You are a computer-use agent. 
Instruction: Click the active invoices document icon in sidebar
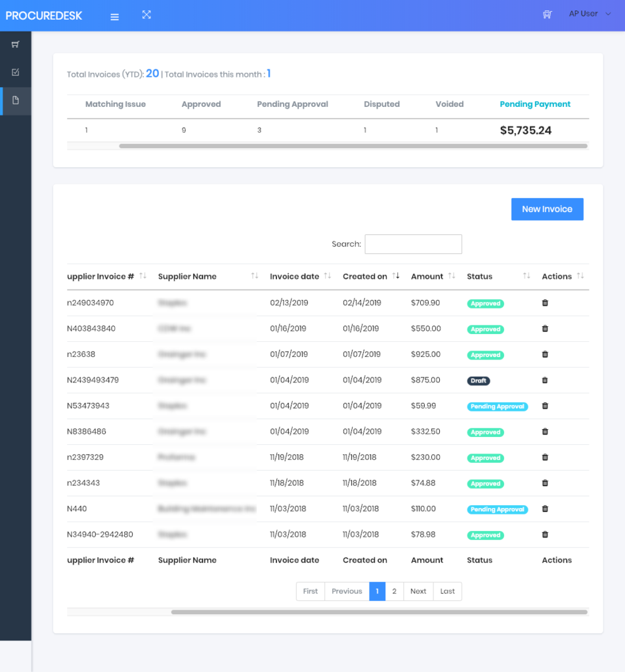coord(15,101)
